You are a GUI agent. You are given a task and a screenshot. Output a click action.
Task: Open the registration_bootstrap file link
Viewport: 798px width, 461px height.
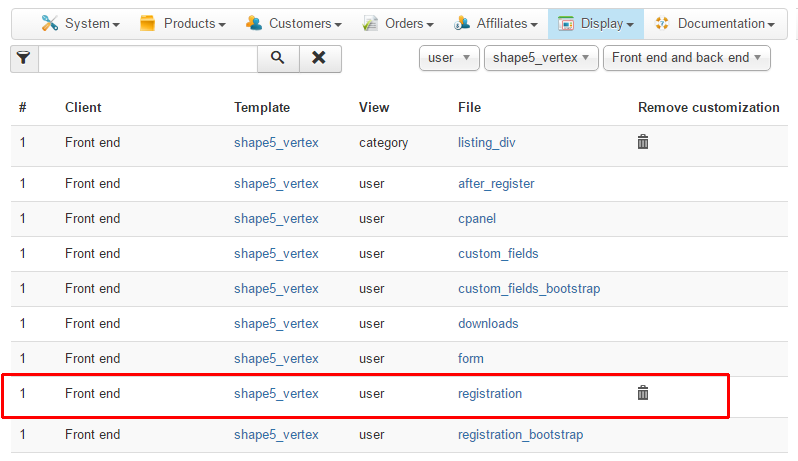click(521, 435)
